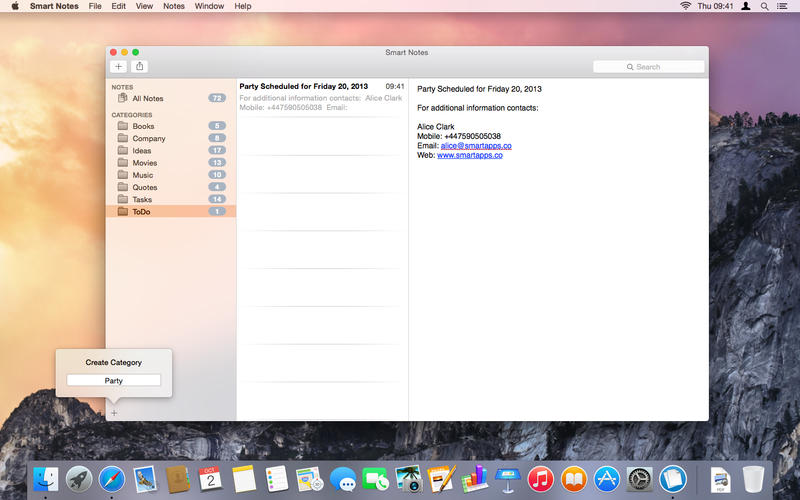Open Calendar from the dock

pyautogui.click(x=211, y=479)
